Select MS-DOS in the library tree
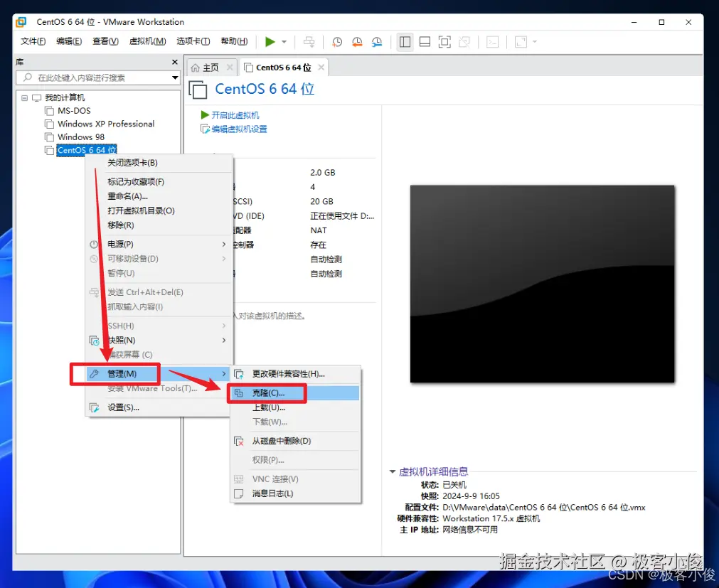This screenshot has height=588, width=719. [74, 110]
